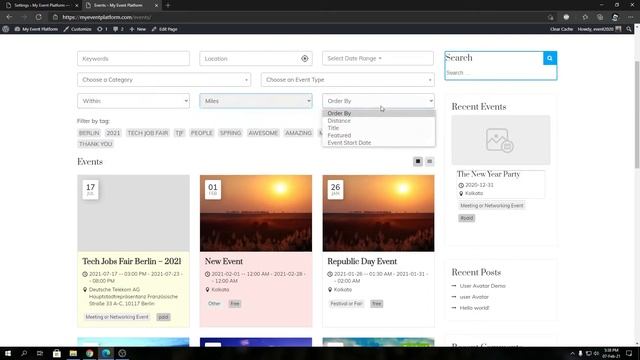
Task: Open Windows taskbar search icon
Action: pyautogui.click(x=24, y=353)
